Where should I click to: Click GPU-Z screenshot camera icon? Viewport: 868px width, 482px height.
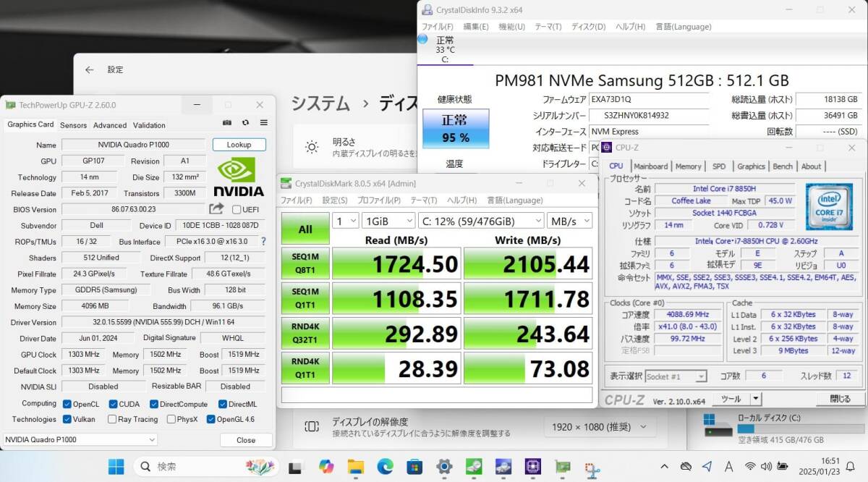coord(227,124)
